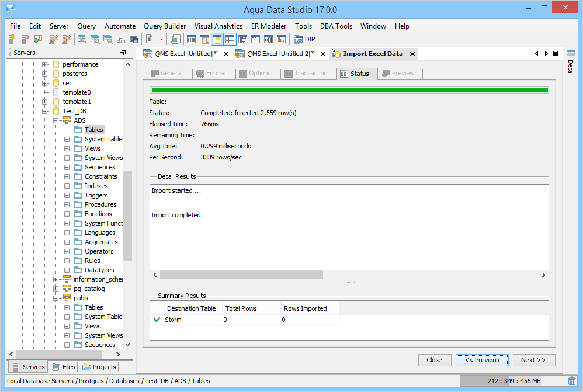Open the Detail side panel icon
Viewport: 583px width, 392px height.
coord(571,53)
